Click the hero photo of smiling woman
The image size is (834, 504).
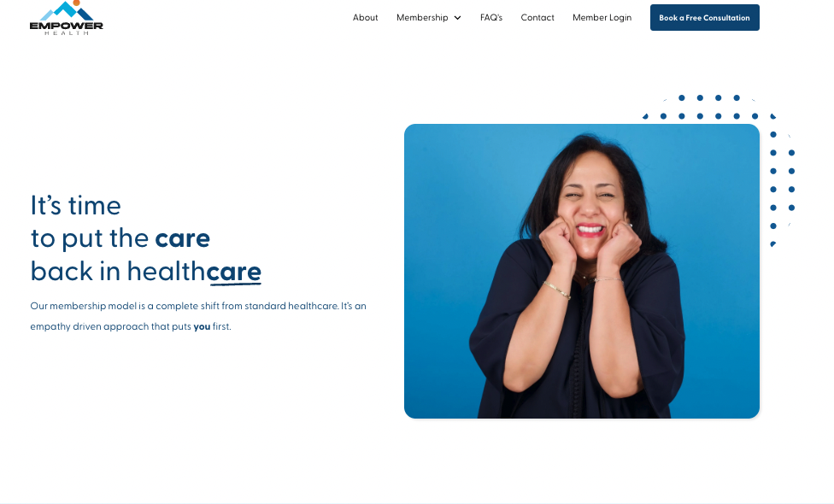582,271
